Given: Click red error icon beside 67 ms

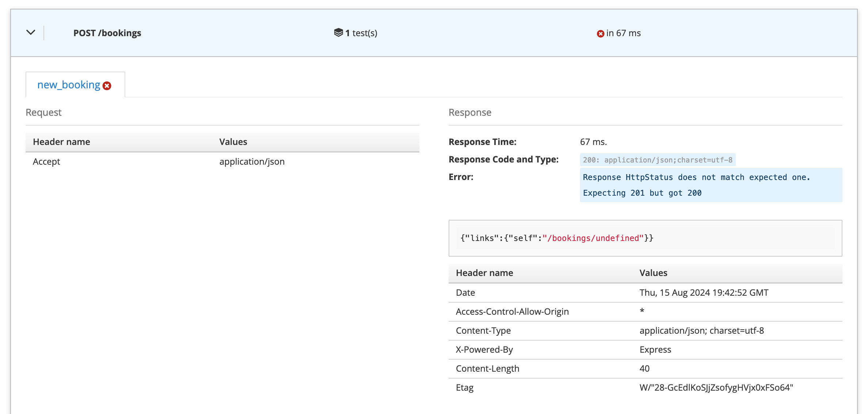Looking at the screenshot, I should tap(600, 34).
